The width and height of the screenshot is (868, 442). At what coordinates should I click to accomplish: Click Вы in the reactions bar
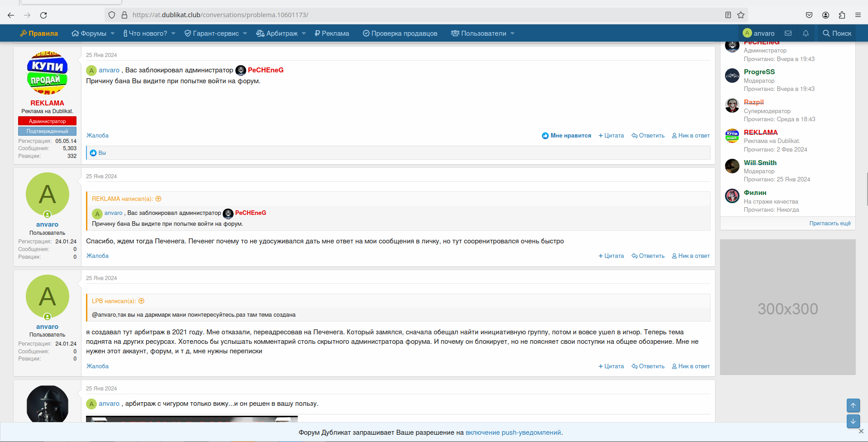point(102,153)
